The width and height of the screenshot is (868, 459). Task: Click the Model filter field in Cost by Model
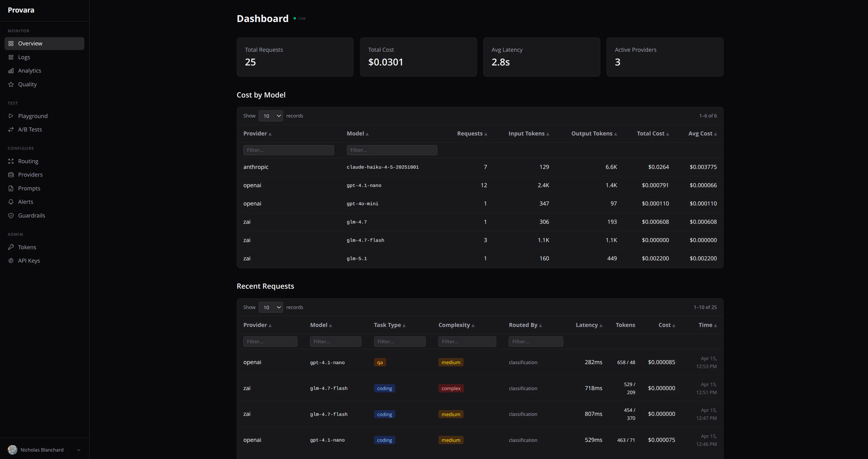point(392,150)
